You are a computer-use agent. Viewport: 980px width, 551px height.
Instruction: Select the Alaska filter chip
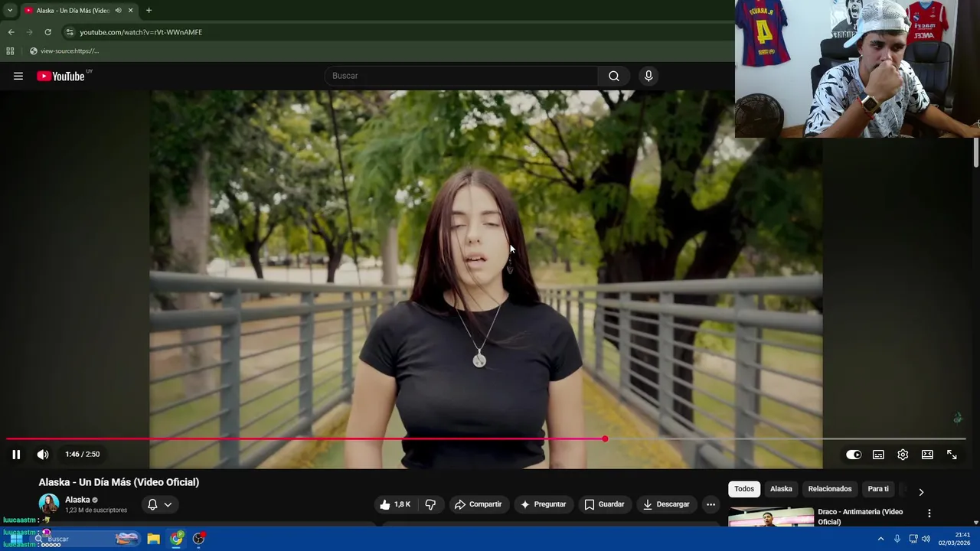[781, 489]
